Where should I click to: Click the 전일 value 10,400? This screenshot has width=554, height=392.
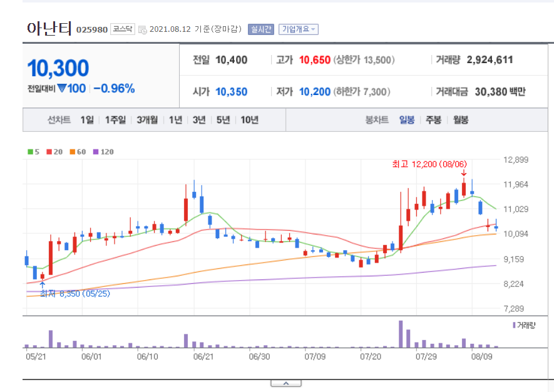(232, 60)
